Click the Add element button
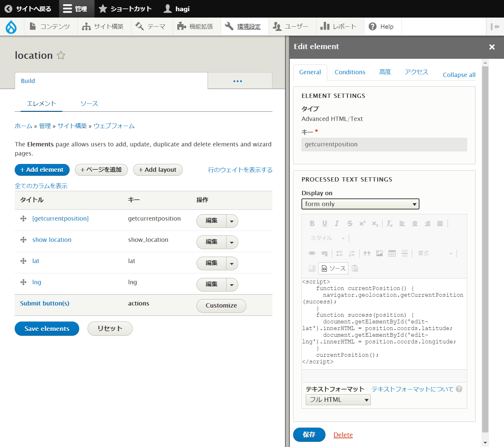The image size is (504, 447). click(42, 170)
